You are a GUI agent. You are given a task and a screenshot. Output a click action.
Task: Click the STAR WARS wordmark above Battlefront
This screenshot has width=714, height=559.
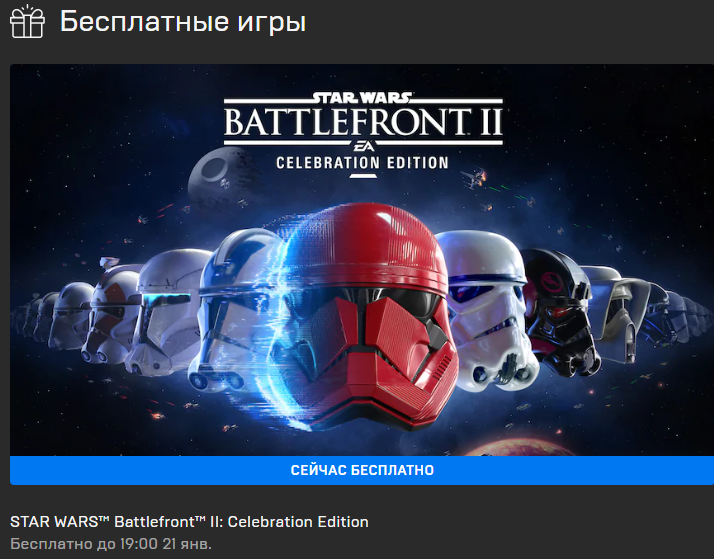pyautogui.click(x=362, y=98)
